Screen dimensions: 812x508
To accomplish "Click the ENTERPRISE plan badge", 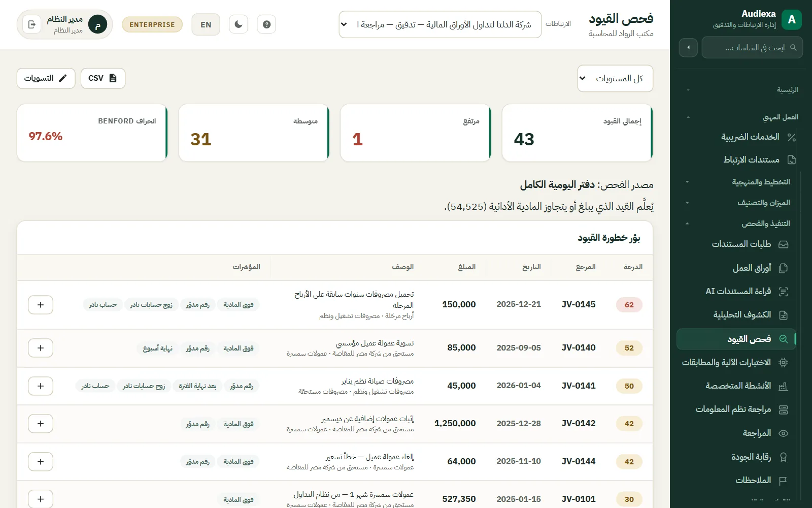I will [x=152, y=24].
